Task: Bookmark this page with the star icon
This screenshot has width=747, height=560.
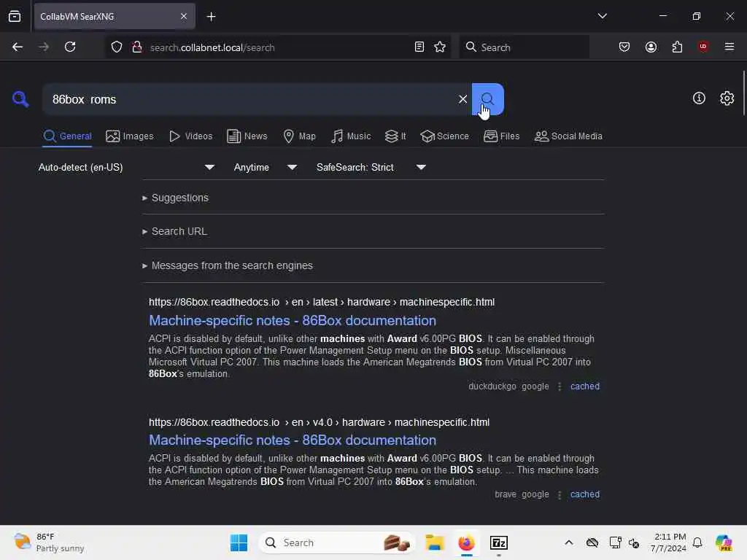Action: (440, 47)
